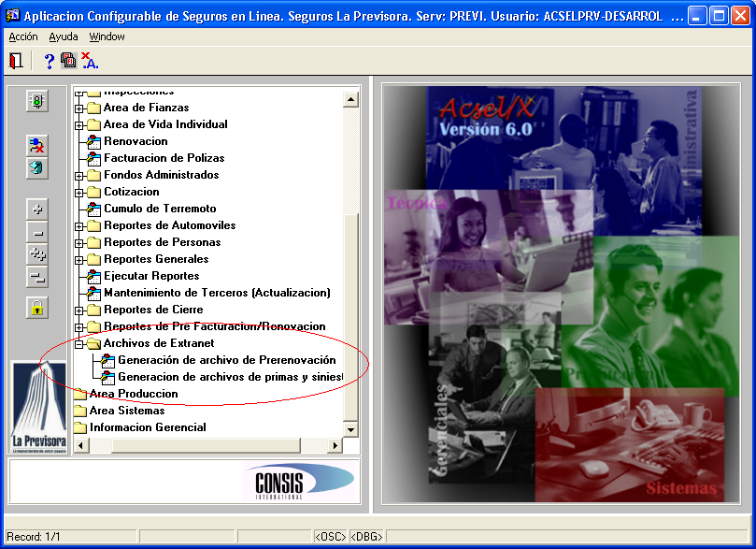
Task: Expand the Reportes de Personas node
Action: tap(79, 243)
